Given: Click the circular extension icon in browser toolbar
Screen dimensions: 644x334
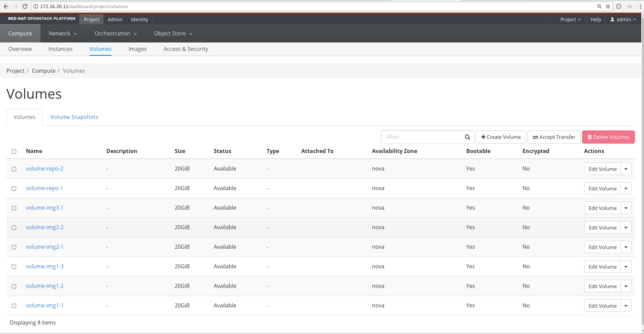Looking at the screenshot, I should 619,6.
